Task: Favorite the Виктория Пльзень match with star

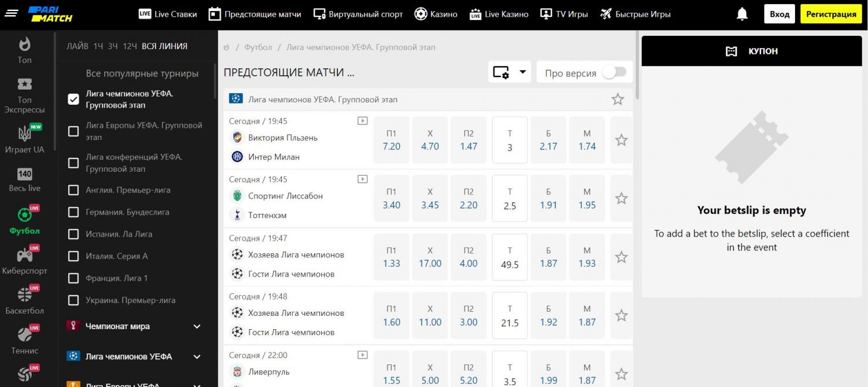Action: coord(621,140)
